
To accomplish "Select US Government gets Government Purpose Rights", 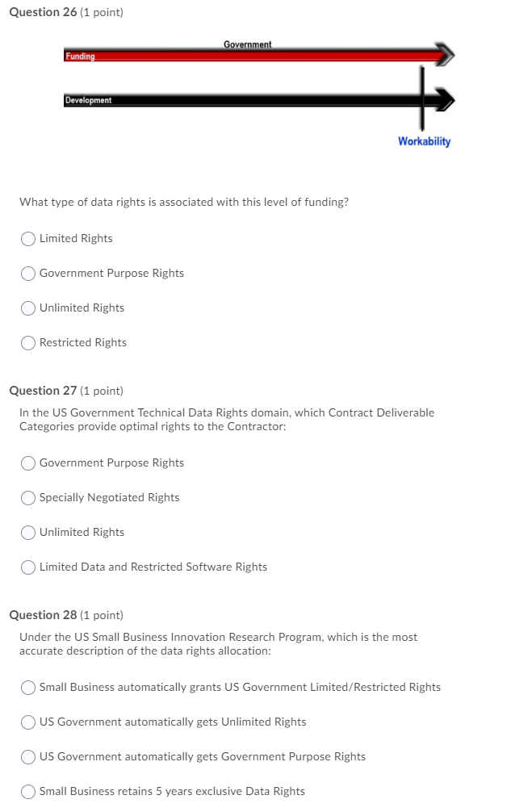I will (28, 756).
